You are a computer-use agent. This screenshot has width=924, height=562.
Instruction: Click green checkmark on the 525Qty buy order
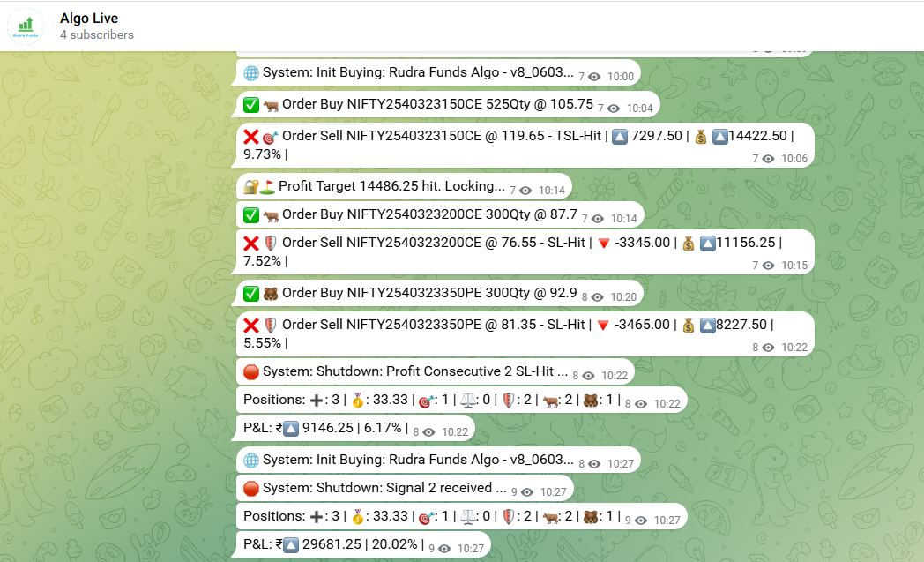click(251, 104)
